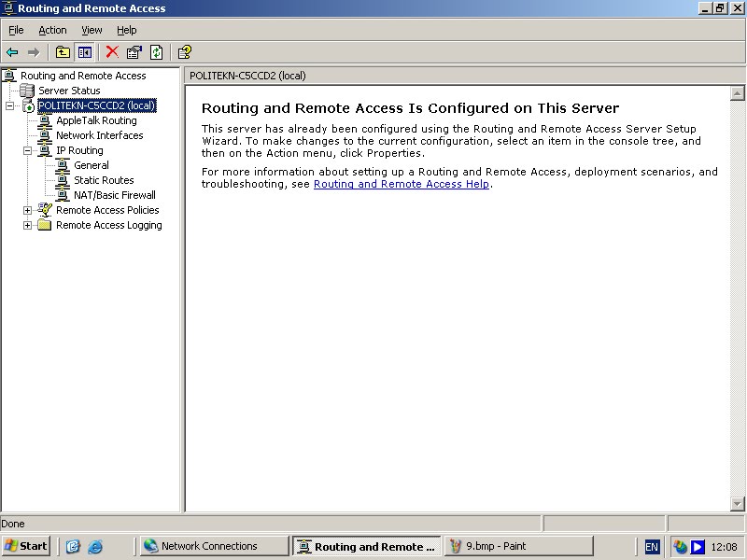Viewport: 747px width, 560px height.
Task: Restore the window using title bar button
Action: pos(719,8)
